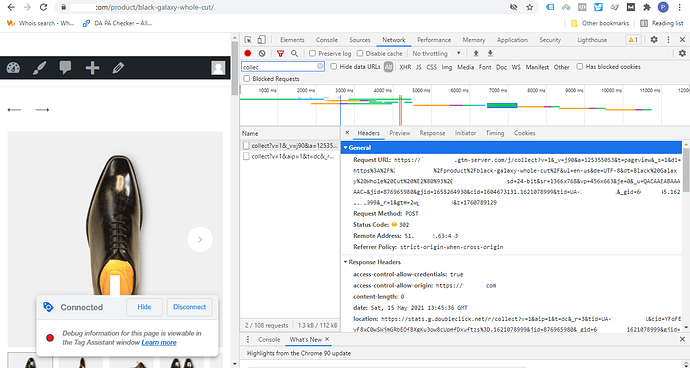Open the Application panel tab
The width and height of the screenshot is (690, 368).
point(512,40)
